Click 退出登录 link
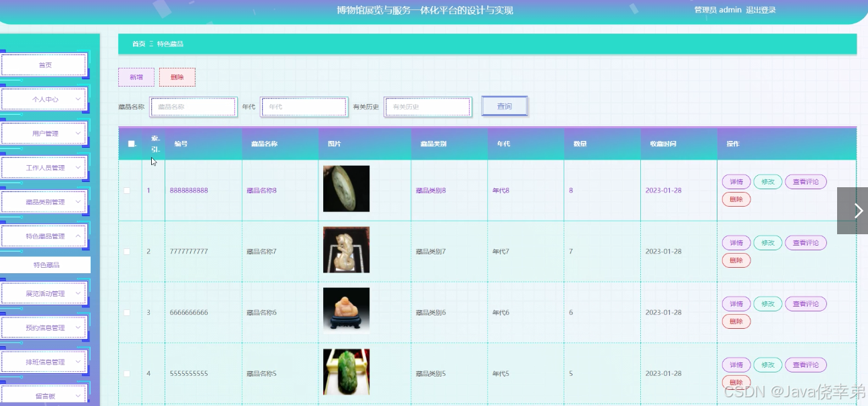The height and width of the screenshot is (406, 868). tap(761, 10)
